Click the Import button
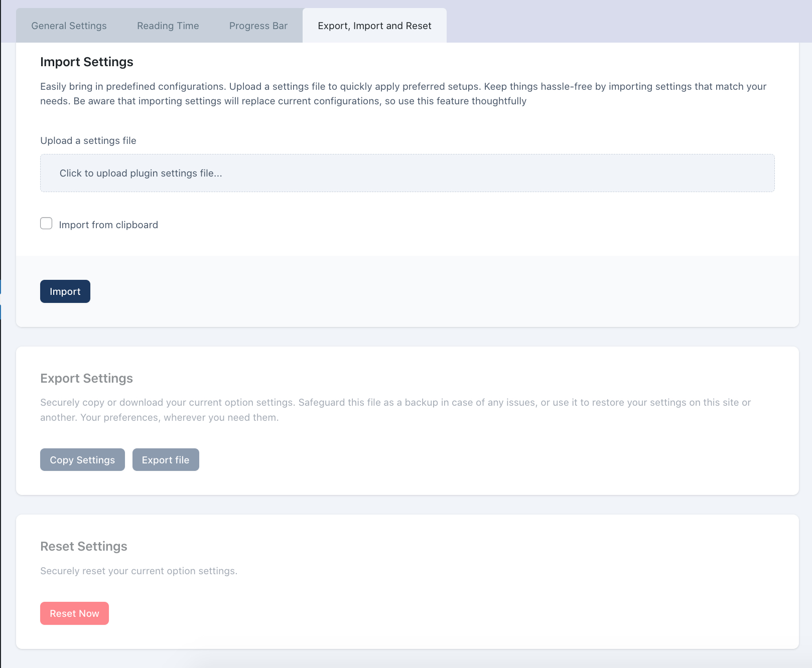 65,291
